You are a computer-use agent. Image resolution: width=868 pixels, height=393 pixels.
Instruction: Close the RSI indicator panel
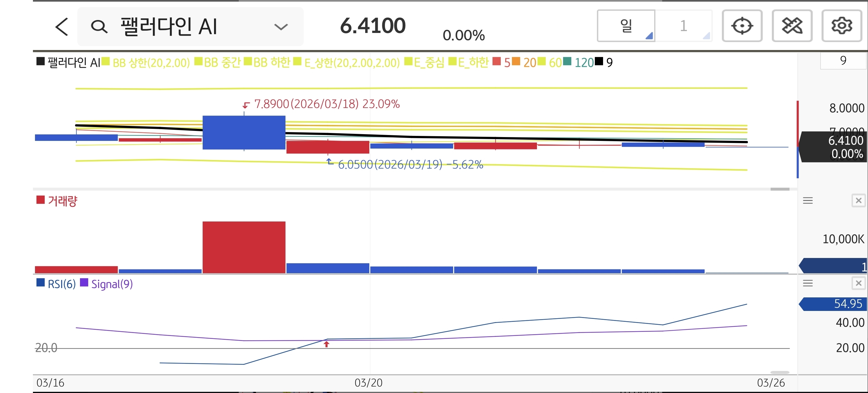pos(858,283)
